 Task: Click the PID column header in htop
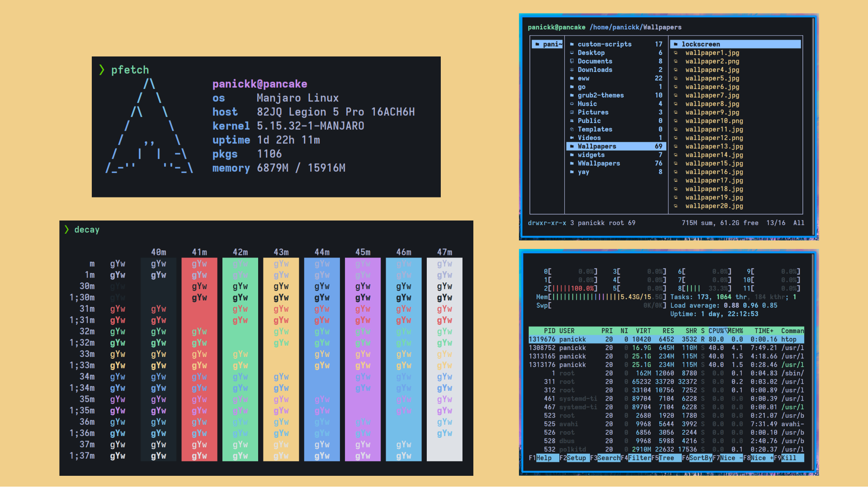549,331
